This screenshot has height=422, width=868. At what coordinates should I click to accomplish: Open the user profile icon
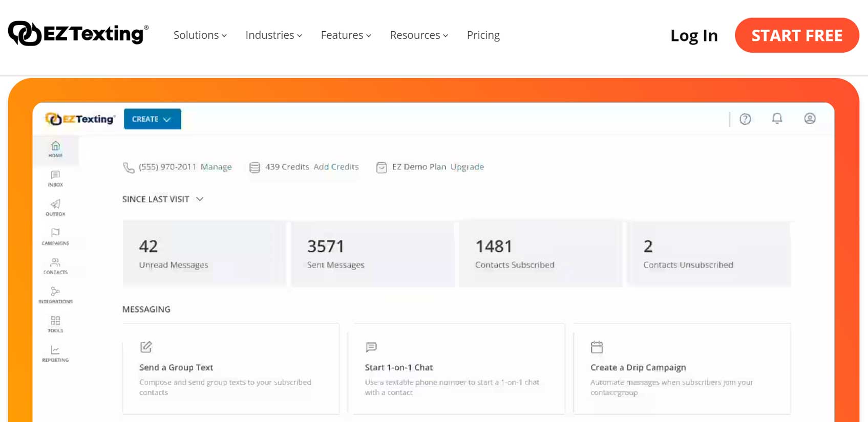tap(810, 119)
